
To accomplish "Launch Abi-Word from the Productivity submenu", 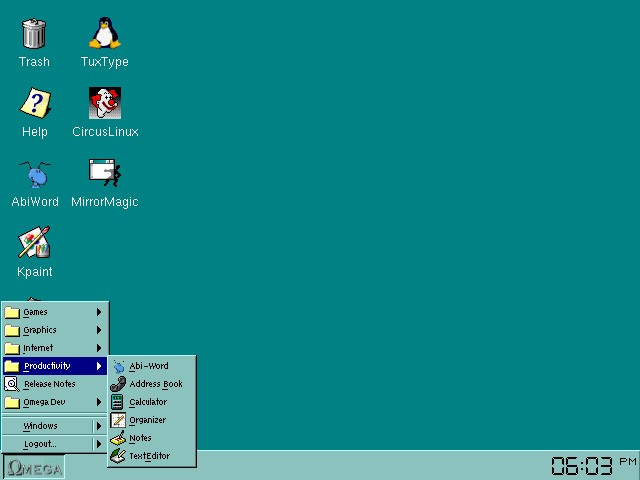I will [152, 366].
